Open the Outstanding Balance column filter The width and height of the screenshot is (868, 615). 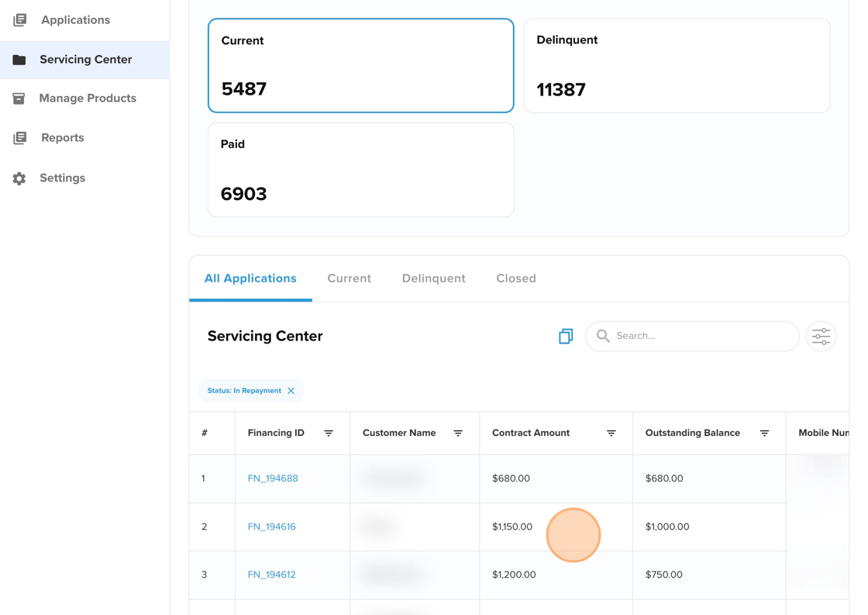[764, 434]
